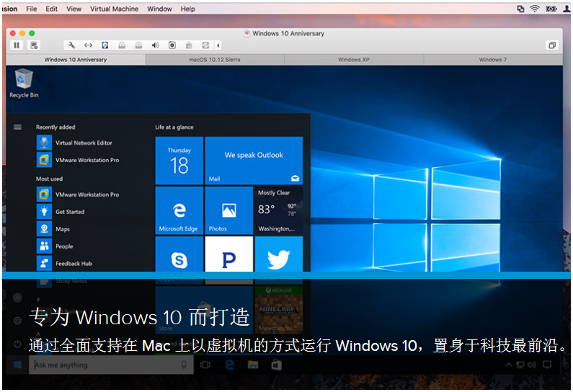Switch to Windows 10 Anniversary tab
Screen dimensions: 573x392
coord(76,60)
